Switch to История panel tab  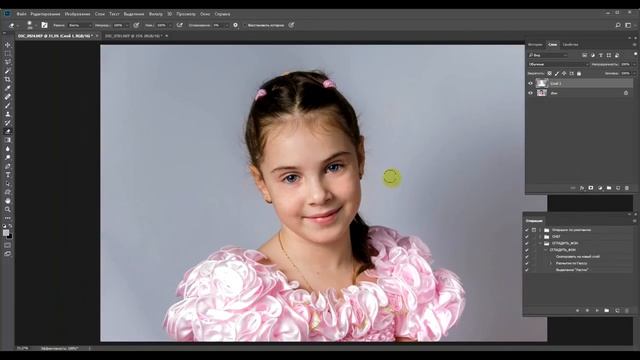click(x=535, y=44)
